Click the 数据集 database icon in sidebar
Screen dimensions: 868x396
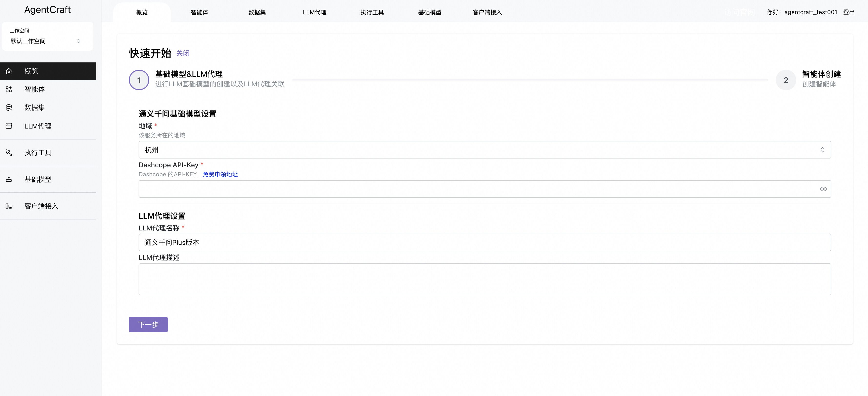(9, 108)
